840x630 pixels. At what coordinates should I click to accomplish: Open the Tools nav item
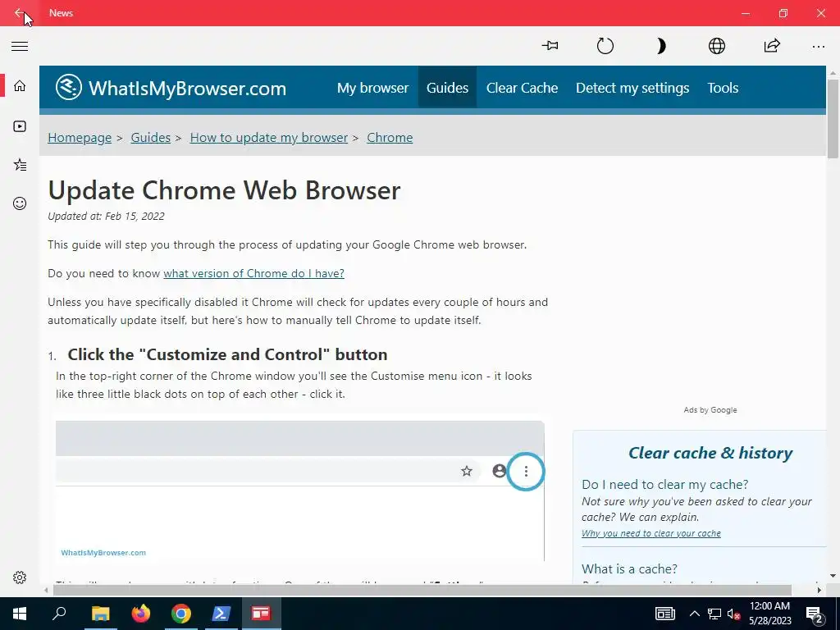(723, 88)
